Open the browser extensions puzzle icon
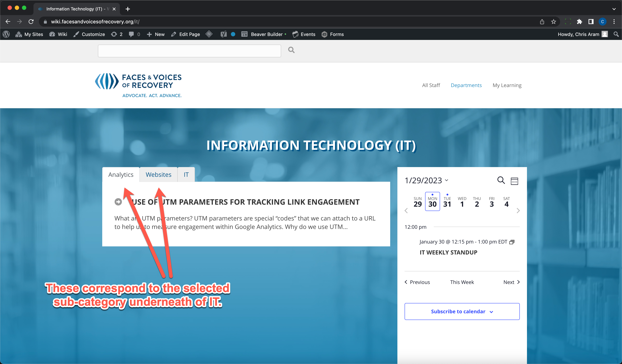Screen dimensions: 622x364 (579, 22)
